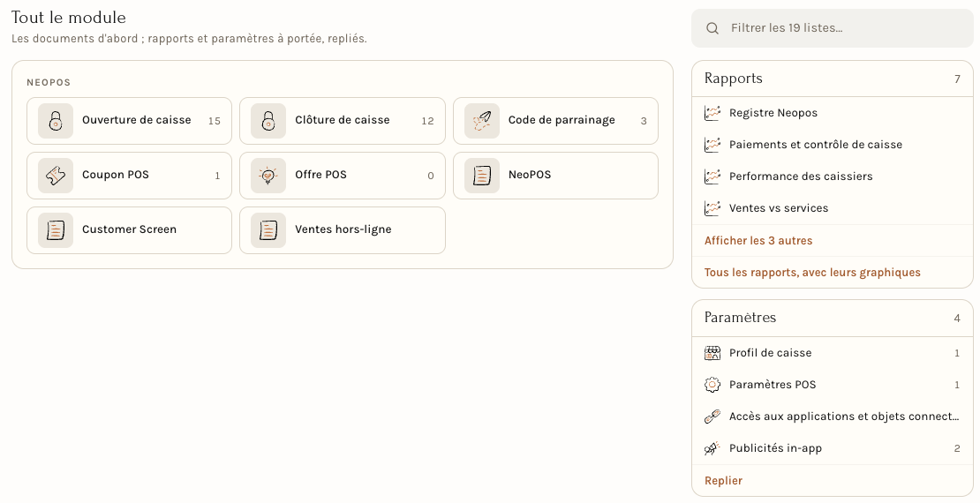Image resolution: width=980 pixels, height=503 pixels.
Task: Click the shop icon beside Profil de caisse
Action: [712, 353]
